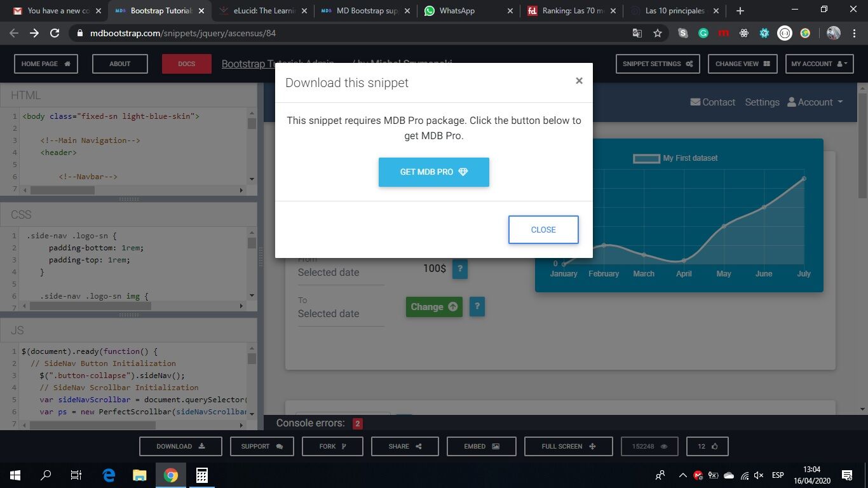
Task: Switch to FULL SCREEN view
Action: point(569,447)
